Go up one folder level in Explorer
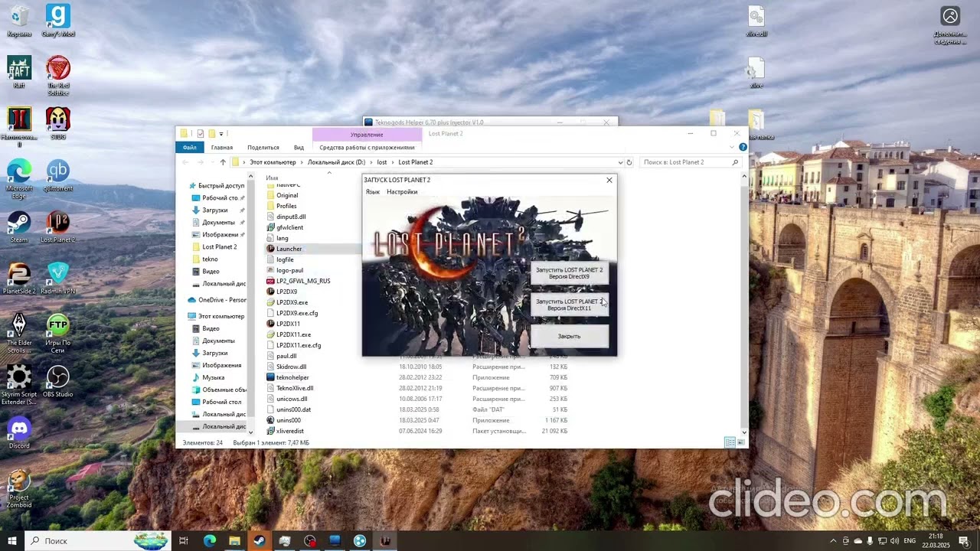This screenshot has height=551, width=980. (223, 162)
